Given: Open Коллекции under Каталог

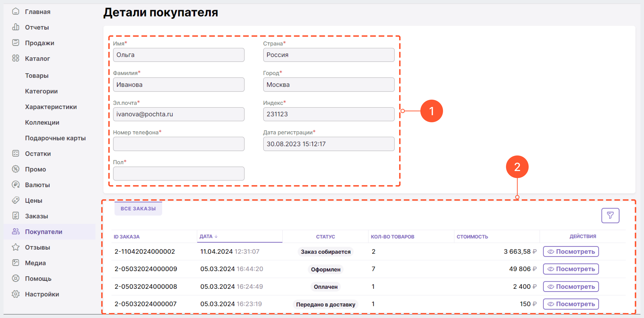Looking at the screenshot, I should click(42, 122).
